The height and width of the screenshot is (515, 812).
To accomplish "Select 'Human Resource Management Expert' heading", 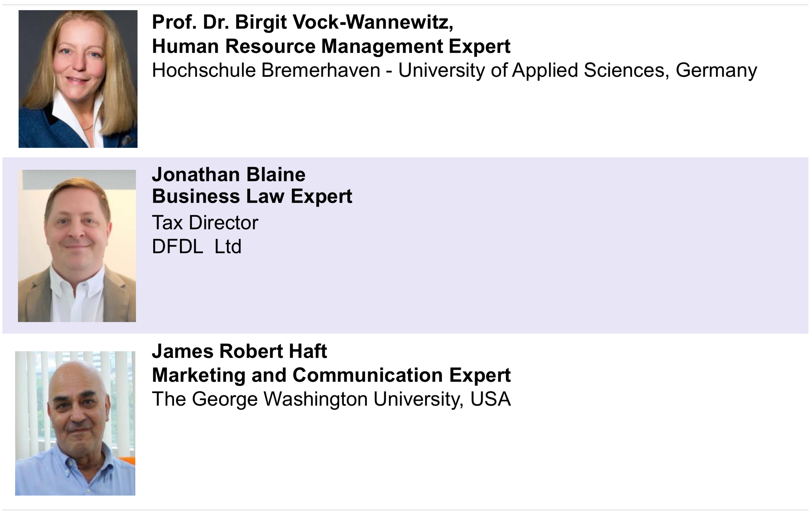I will (x=331, y=46).
